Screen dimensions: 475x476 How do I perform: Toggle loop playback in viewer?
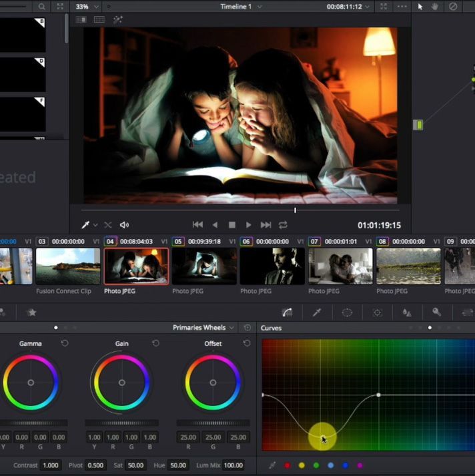click(284, 225)
